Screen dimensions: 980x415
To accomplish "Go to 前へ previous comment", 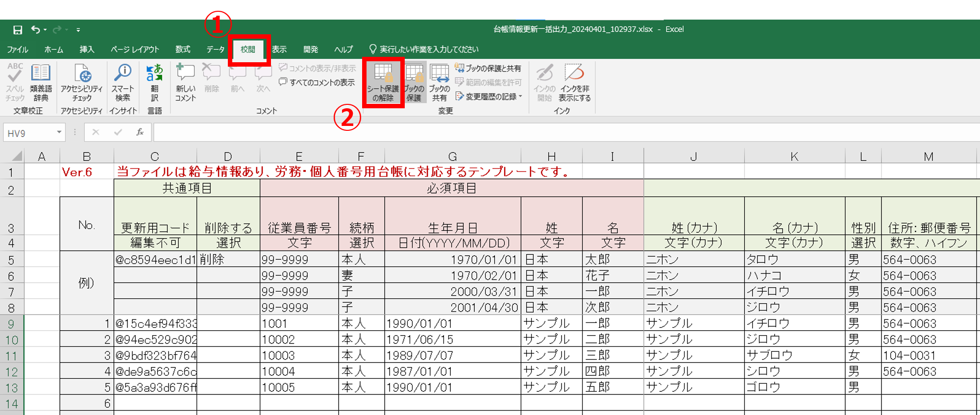I will click(x=238, y=78).
